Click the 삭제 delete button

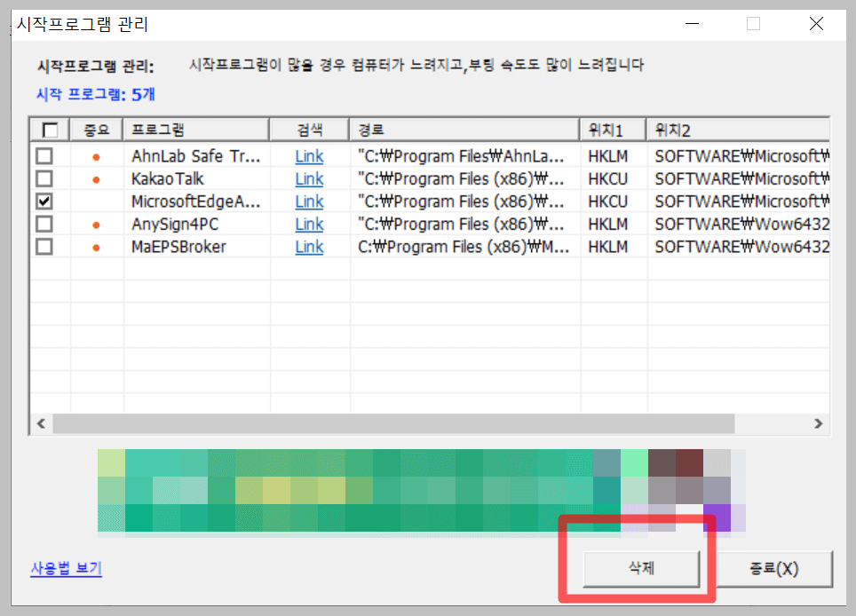(x=641, y=569)
